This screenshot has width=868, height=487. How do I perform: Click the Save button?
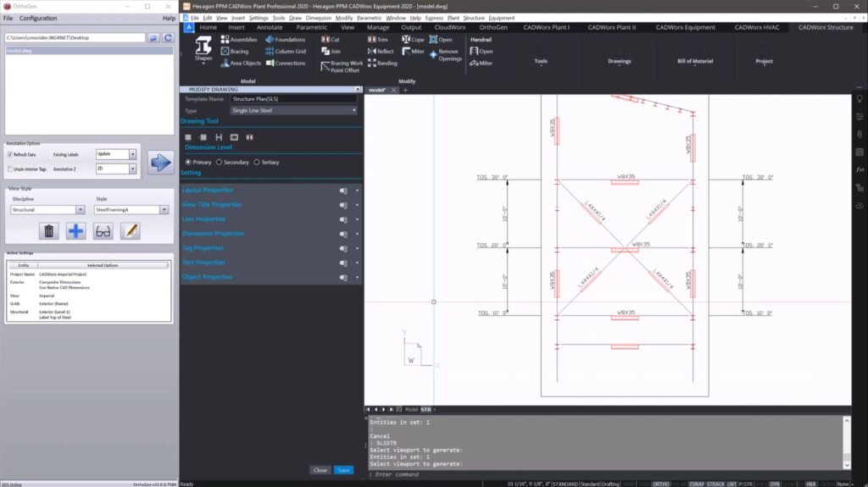pos(343,470)
